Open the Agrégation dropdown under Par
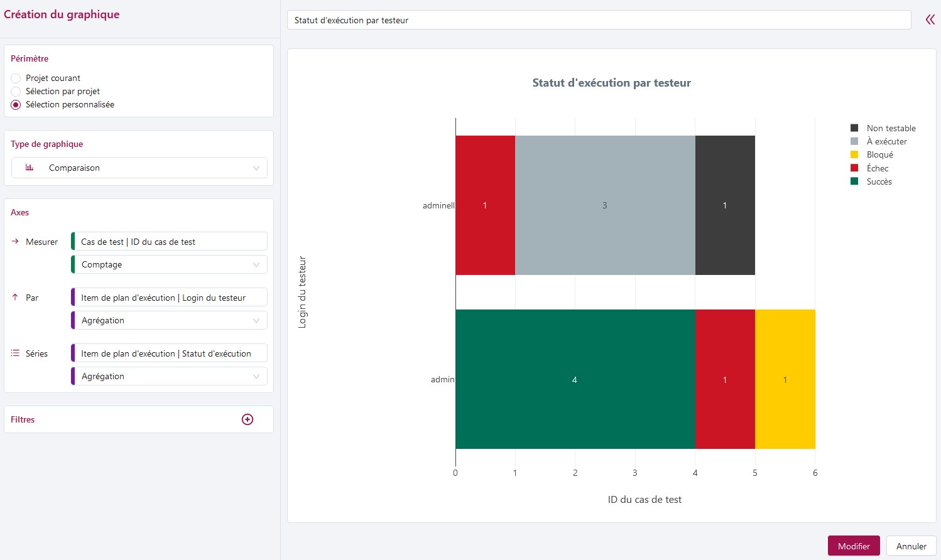Screen dimensions: 941x560 pyautogui.click(x=170, y=320)
